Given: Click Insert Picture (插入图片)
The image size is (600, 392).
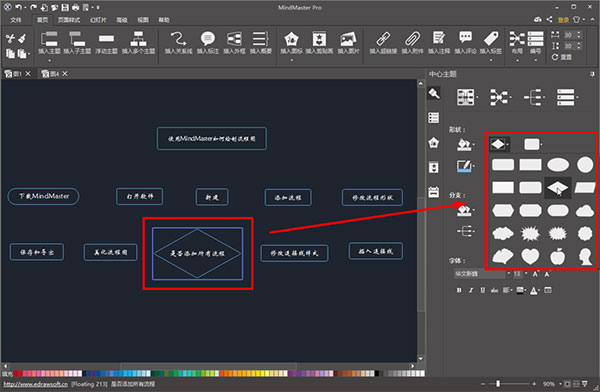Looking at the screenshot, I should pos(348,42).
